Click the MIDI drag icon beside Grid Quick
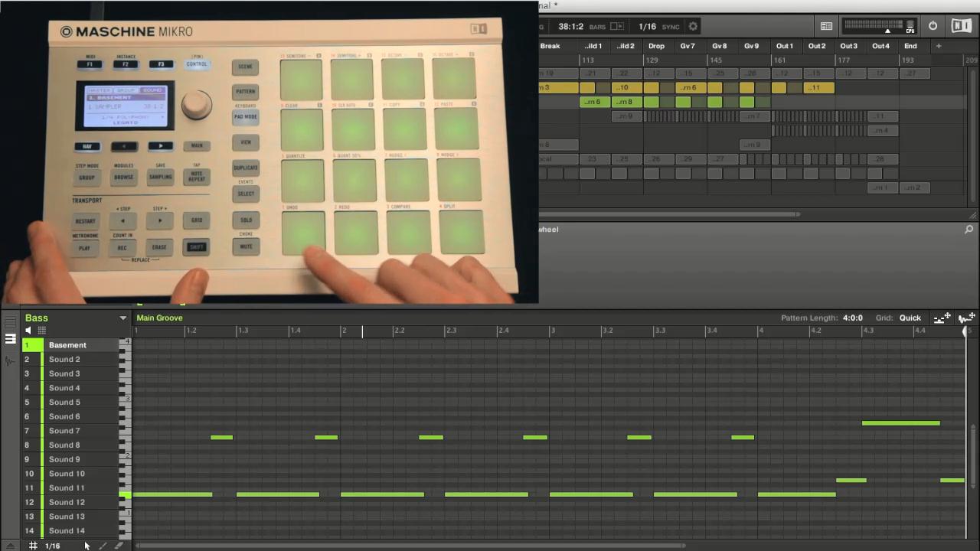 pyautogui.click(x=942, y=318)
